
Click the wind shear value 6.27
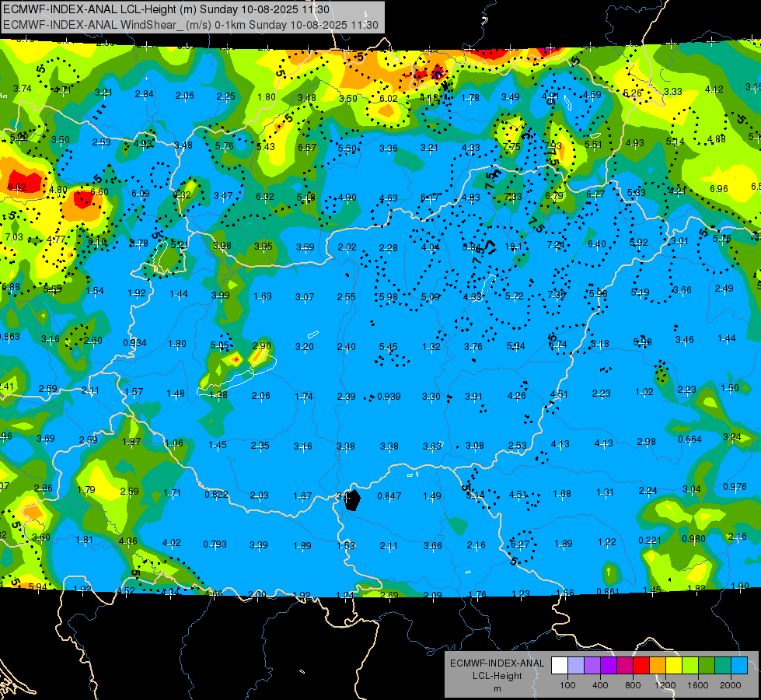pos(520,544)
